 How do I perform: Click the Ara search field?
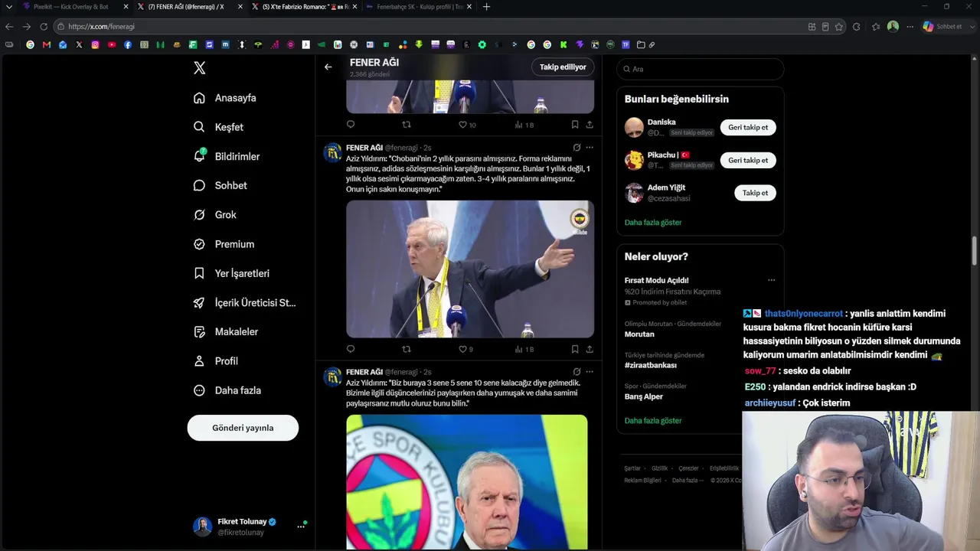coord(700,69)
